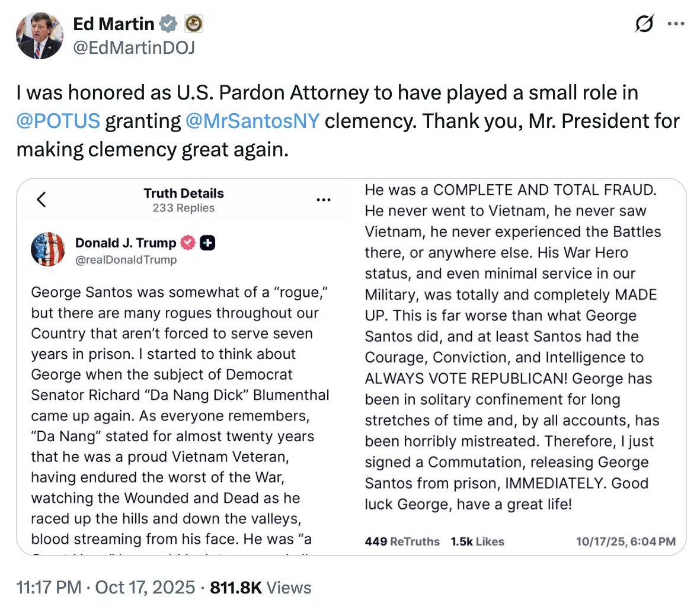This screenshot has height=616, width=697.
Task: Click the 1.5k Likes count
Action: click(x=477, y=541)
